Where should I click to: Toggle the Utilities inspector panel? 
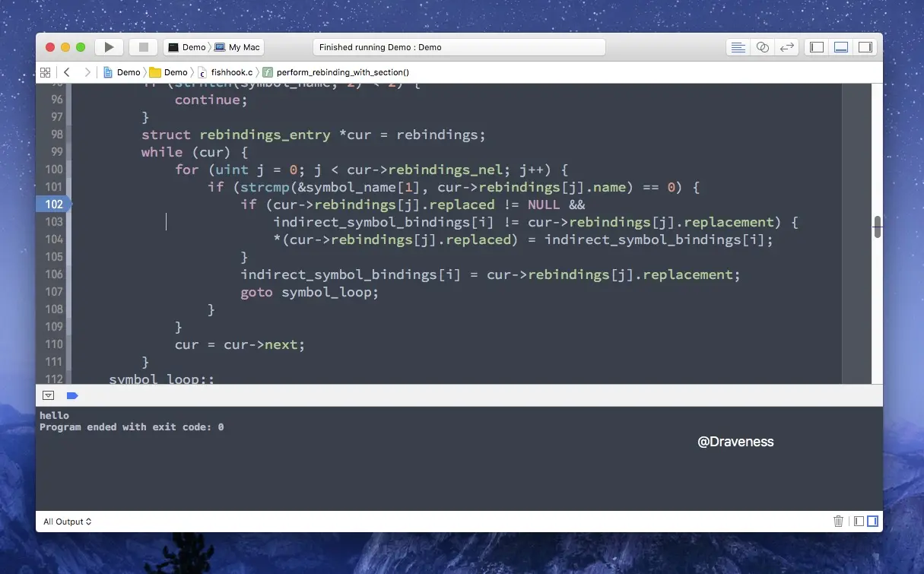tap(865, 47)
